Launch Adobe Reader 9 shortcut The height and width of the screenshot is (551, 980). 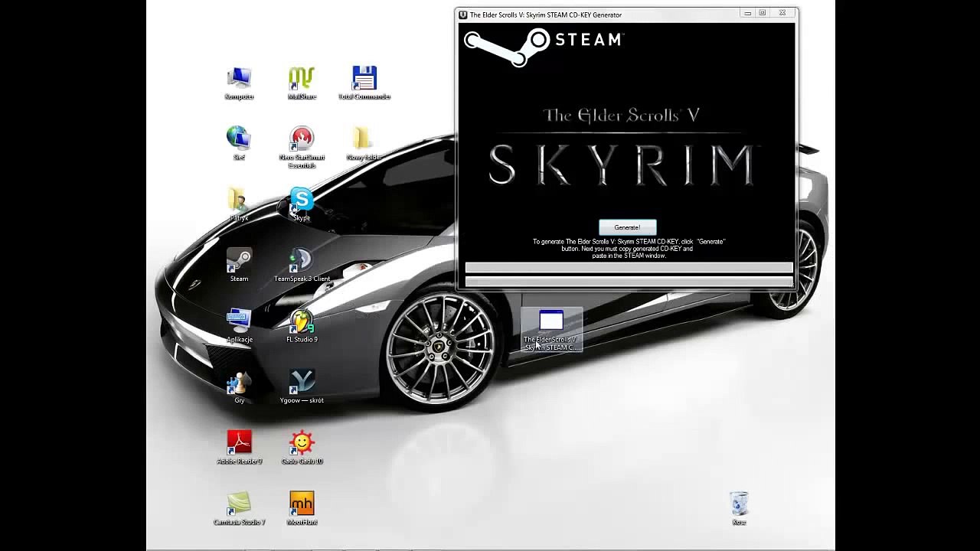tap(239, 448)
